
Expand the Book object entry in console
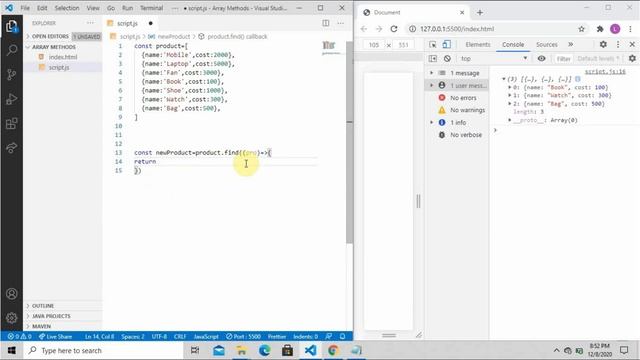pyautogui.click(x=510, y=87)
